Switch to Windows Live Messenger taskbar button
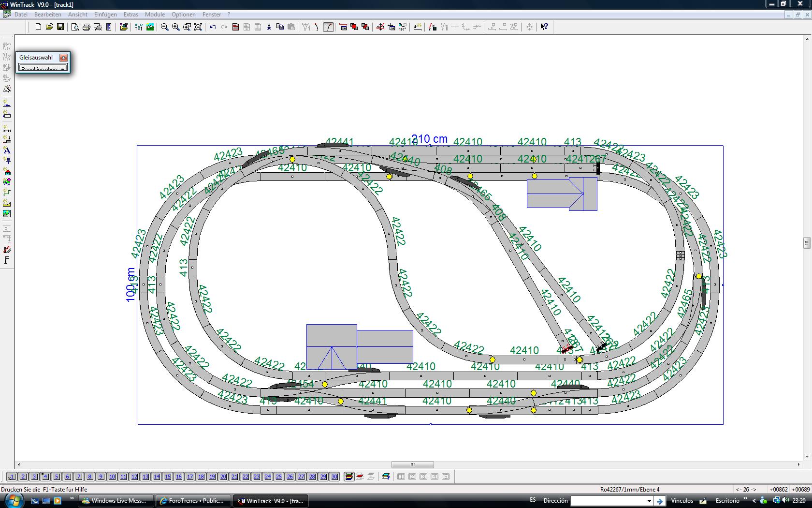The width and height of the screenshot is (812, 508). (x=116, y=501)
